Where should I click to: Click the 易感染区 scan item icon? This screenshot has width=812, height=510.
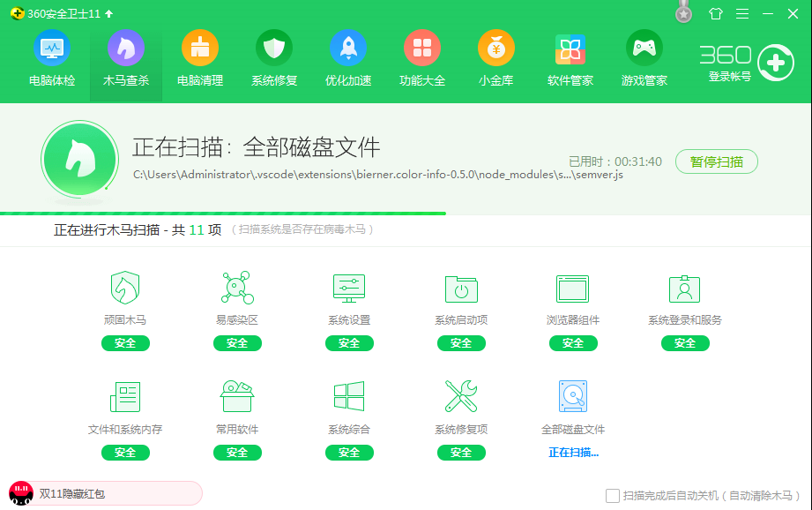pos(237,288)
